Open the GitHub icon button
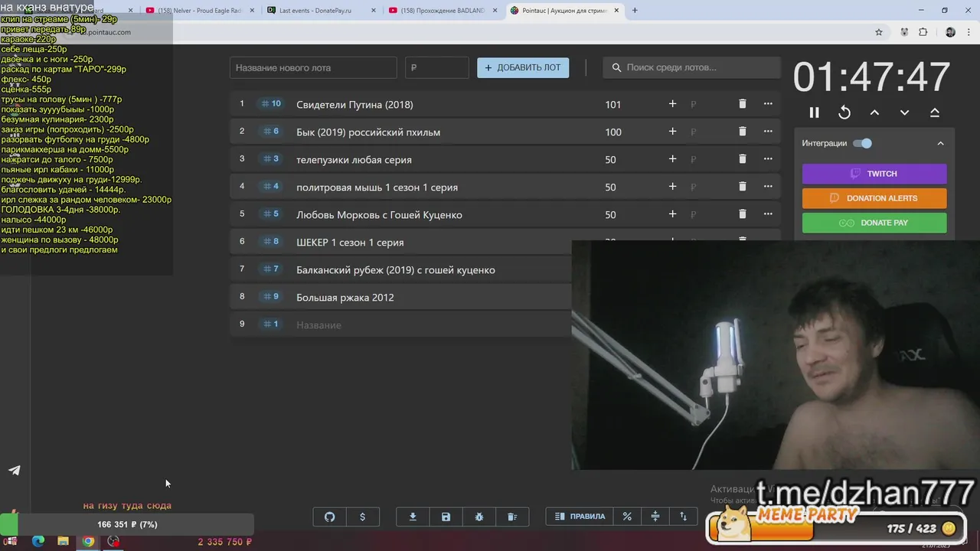Screen dimensions: 980x551 click(330, 517)
